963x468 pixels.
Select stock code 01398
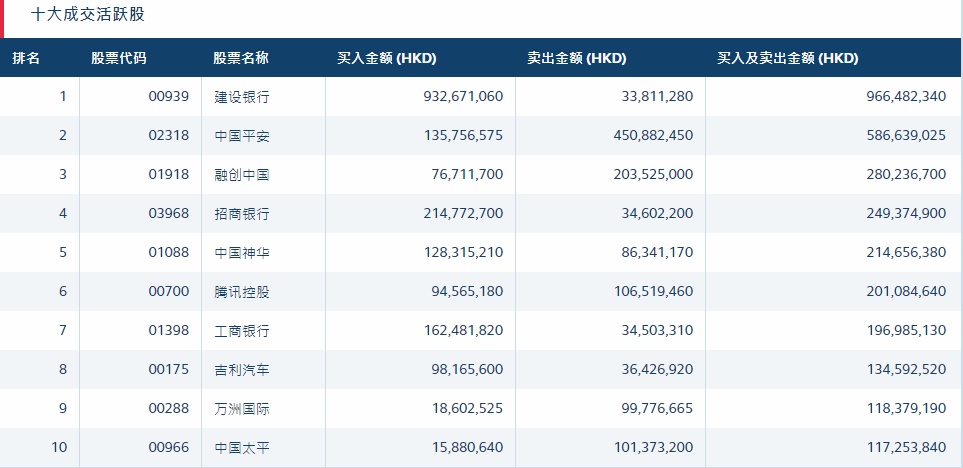point(169,330)
